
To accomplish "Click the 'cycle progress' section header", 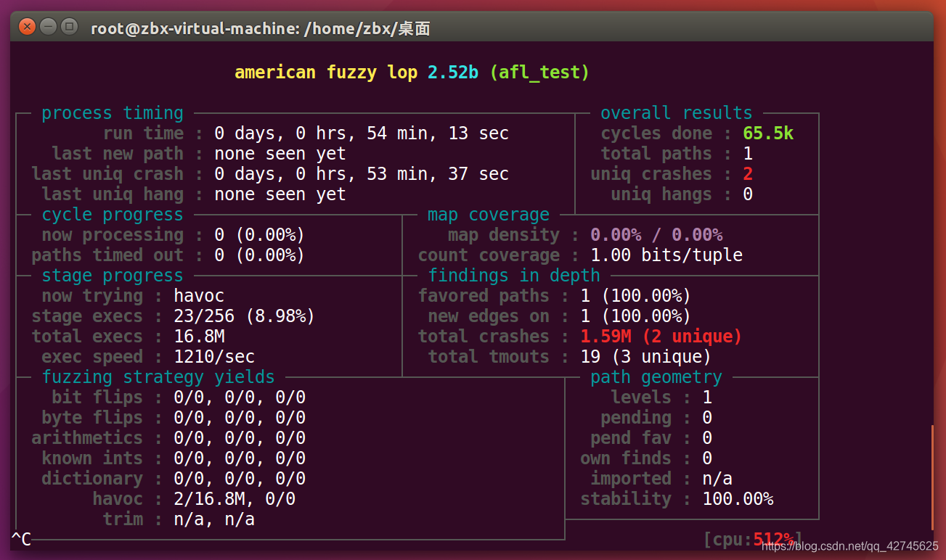I will tap(113, 215).
